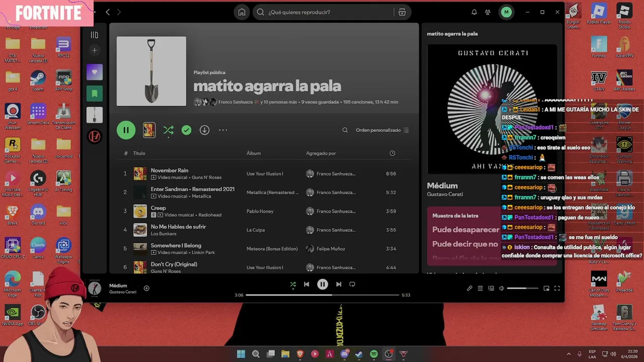Open Discord from the taskbar
Viewport: 644px width, 362px height.
[344, 354]
